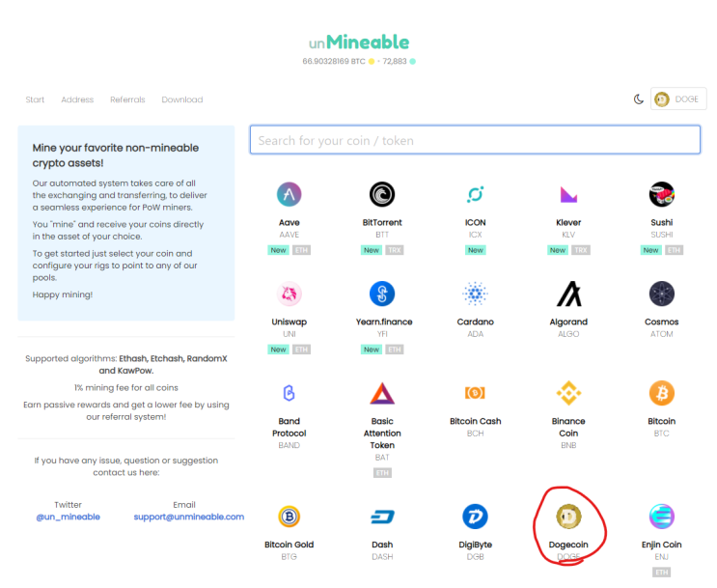Viewport: 717px width, 588px height.
Task: Pick the Algorand coin icon
Action: point(568,294)
